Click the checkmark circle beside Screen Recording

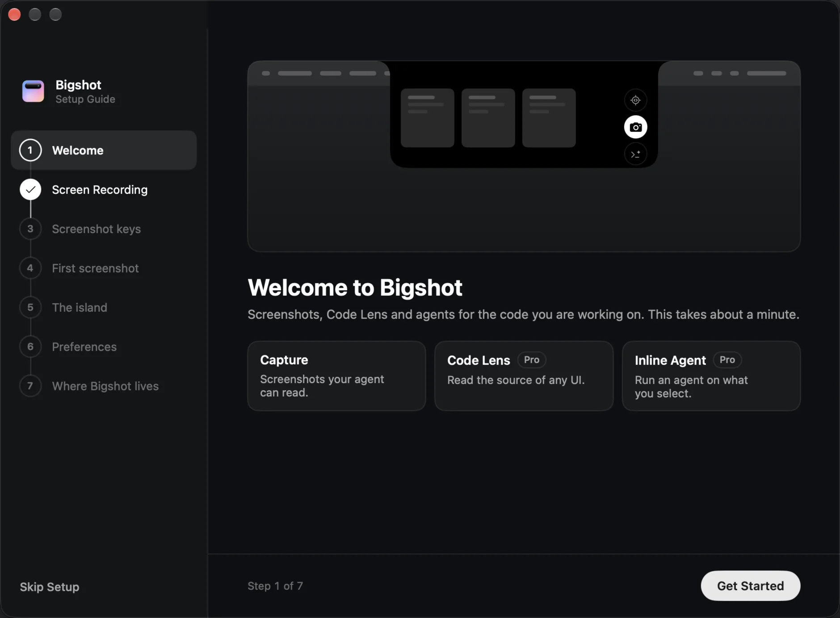[30, 190]
